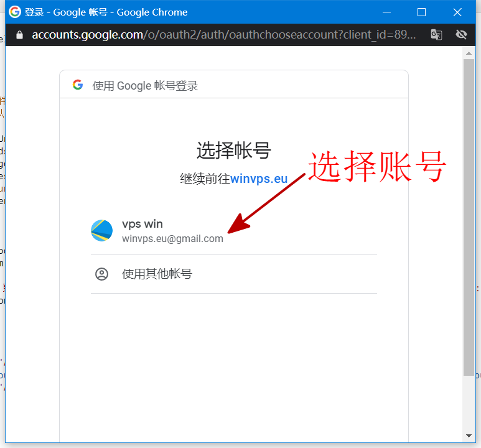481x448 pixels.
Task: Click the vertical scrollbar thumb
Action: click(x=469, y=217)
